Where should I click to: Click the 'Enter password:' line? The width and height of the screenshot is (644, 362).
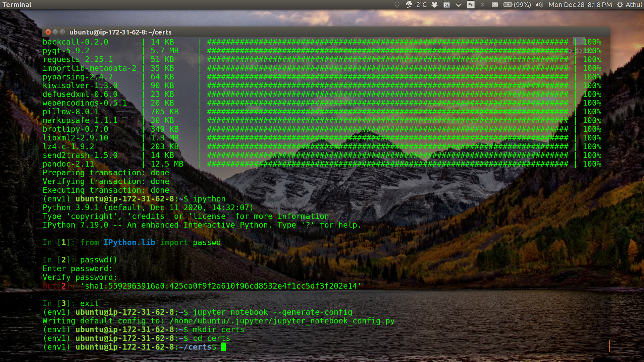coord(77,268)
